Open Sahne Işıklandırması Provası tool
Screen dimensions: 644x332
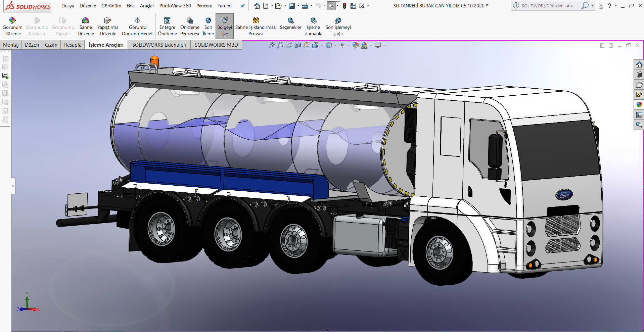[x=256, y=27]
